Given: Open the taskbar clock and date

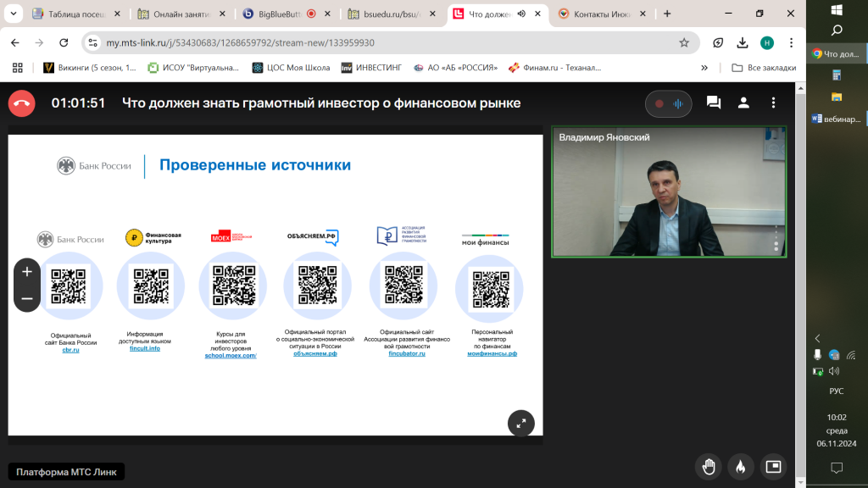Looking at the screenshot, I should pyautogui.click(x=837, y=430).
